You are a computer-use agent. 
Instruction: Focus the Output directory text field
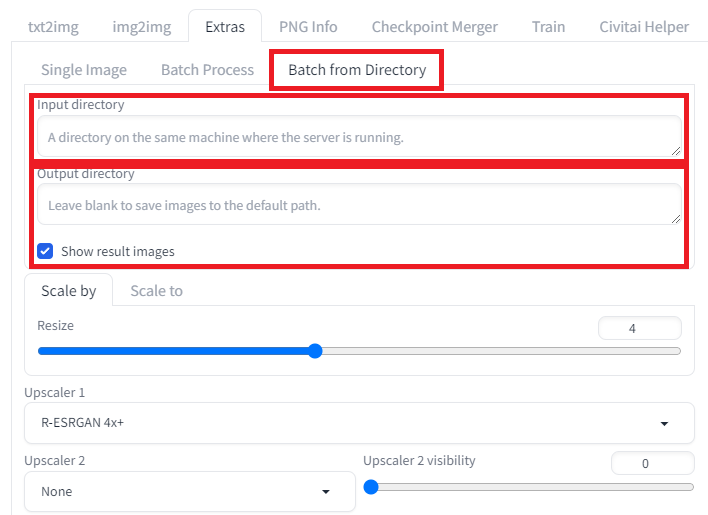click(x=359, y=204)
